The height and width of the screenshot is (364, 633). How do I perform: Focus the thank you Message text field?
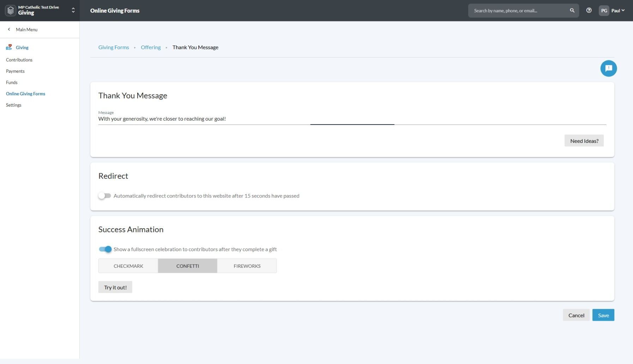point(352,119)
